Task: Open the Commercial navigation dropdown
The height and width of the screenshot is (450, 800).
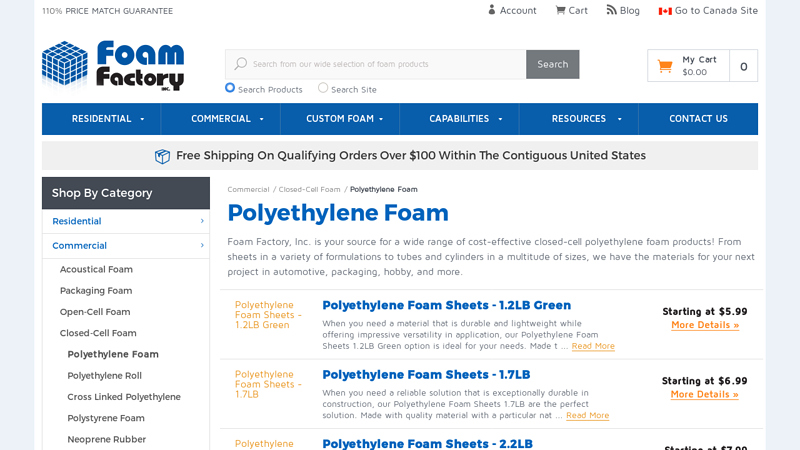Action: coord(221,119)
